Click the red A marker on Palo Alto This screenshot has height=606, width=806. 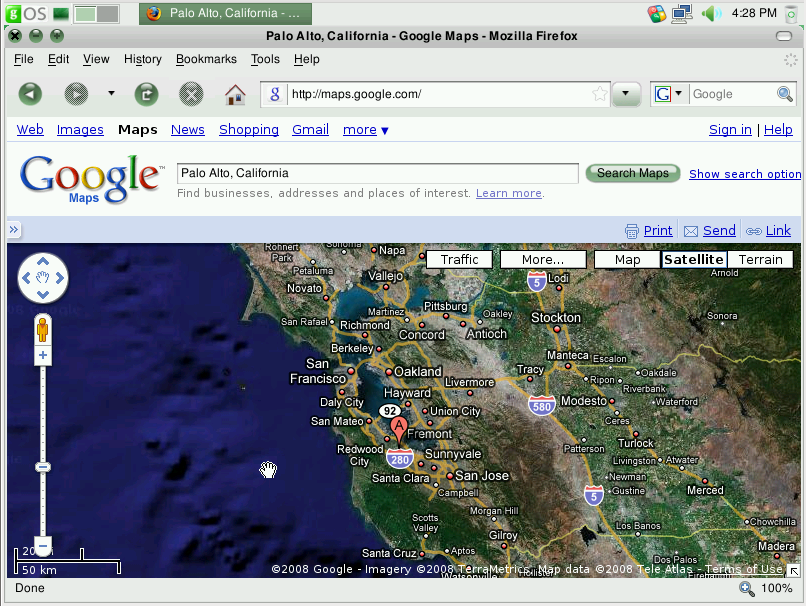click(399, 429)
